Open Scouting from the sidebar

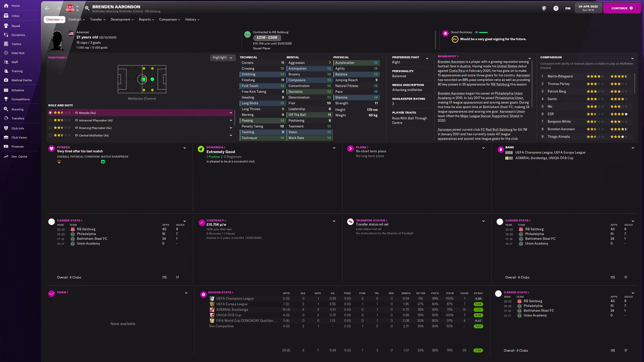(17, 109)
